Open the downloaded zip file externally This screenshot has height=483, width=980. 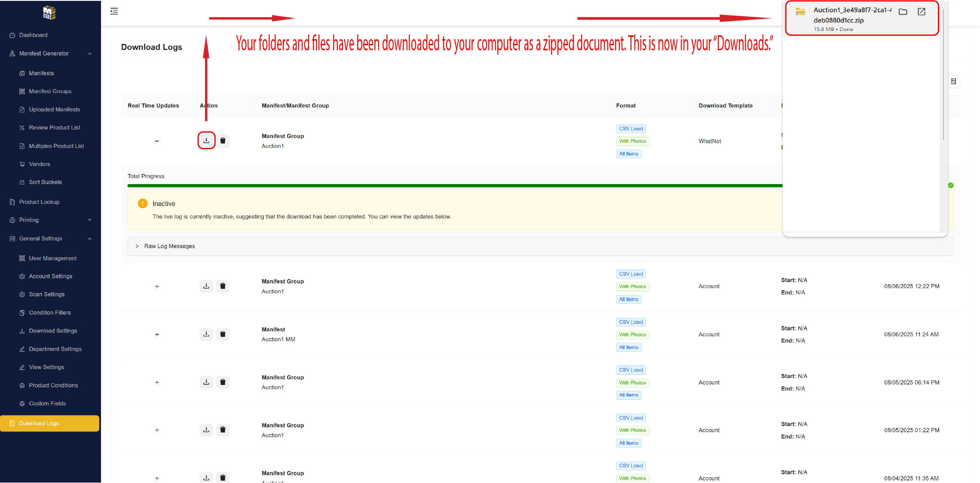coord(922,12)
